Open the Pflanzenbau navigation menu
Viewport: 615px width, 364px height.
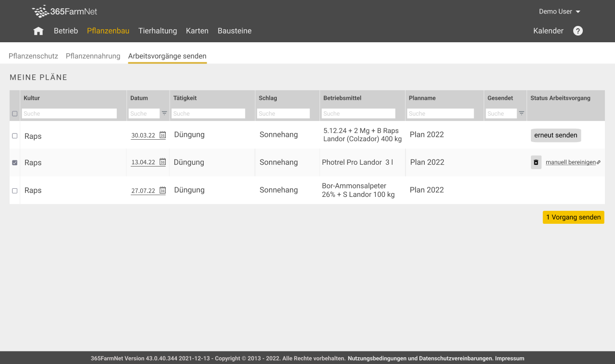[x=108, y=31]
